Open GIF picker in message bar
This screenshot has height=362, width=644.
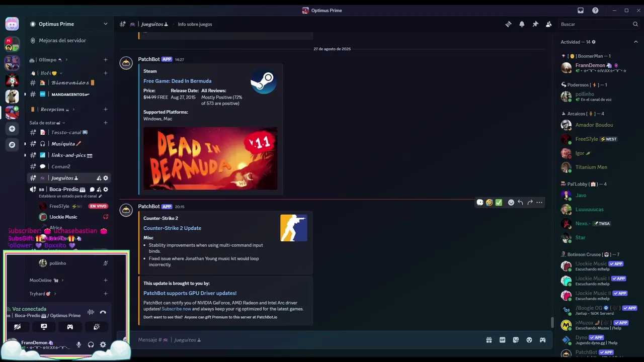(502, 340)
